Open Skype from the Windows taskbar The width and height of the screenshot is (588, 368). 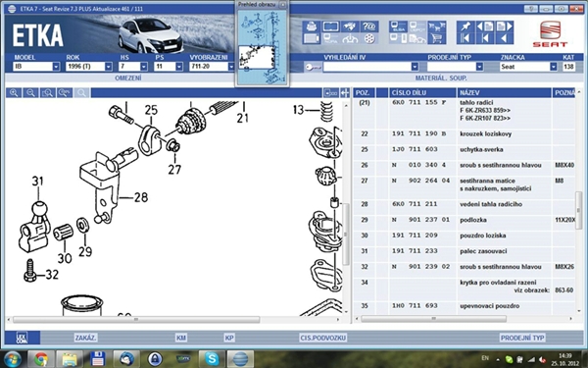pyautogui.click(x=212, y=359)
